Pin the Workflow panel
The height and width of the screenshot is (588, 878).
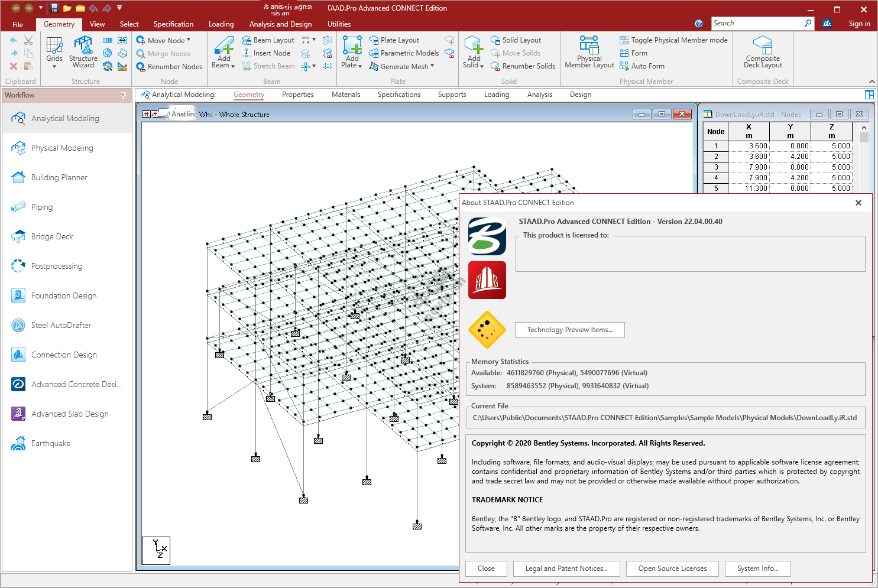click(124, 95)
